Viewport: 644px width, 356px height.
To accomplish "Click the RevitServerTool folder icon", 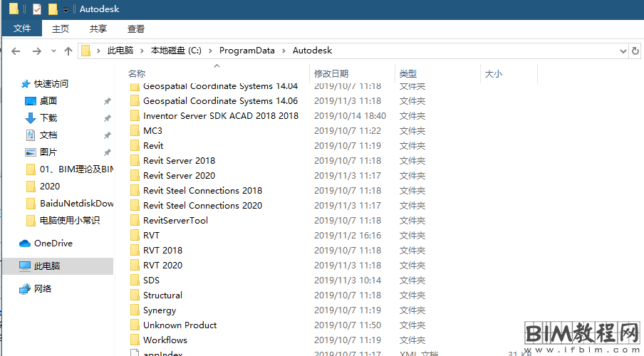I will [x=135, y=221].
